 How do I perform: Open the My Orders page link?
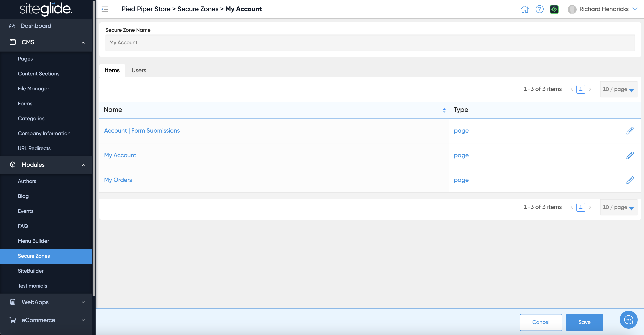[x=118, y=180]
